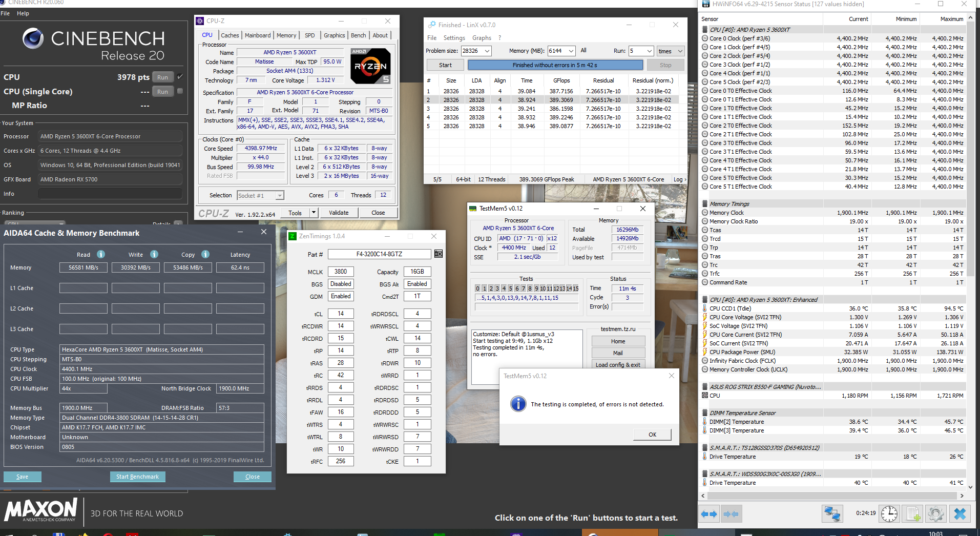Click the Maximum column header in HWiNFO

click(945, 19)
